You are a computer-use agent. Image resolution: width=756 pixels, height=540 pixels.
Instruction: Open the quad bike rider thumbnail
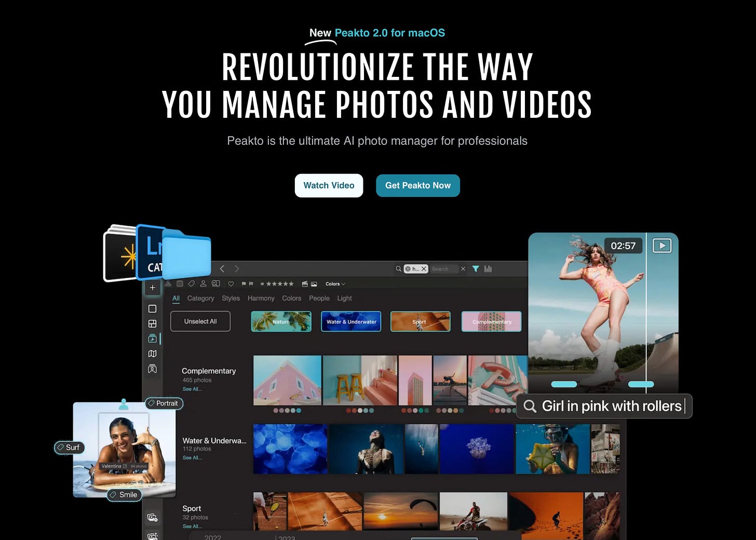(x=473, y=511)
